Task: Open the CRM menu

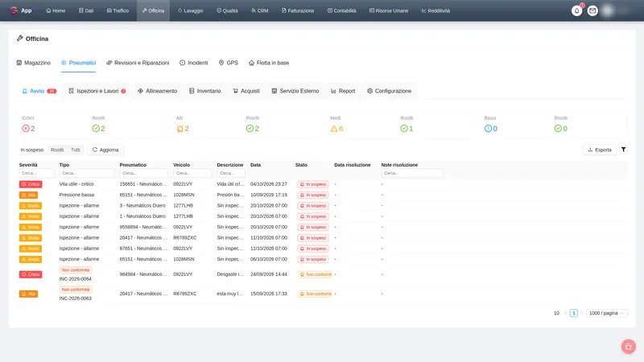Action: (259, 10)
